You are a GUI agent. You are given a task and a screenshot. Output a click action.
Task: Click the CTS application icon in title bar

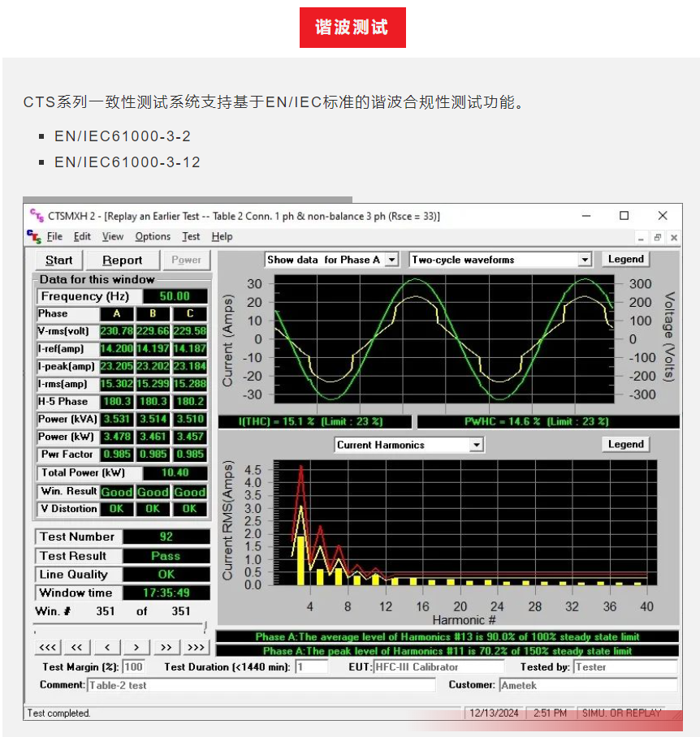[37, 215]
